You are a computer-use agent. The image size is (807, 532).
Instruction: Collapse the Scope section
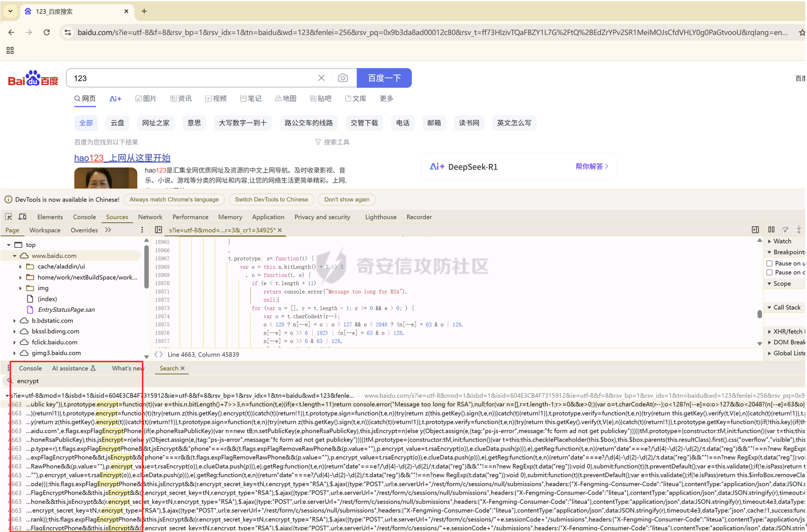click(x=770, y=284)
